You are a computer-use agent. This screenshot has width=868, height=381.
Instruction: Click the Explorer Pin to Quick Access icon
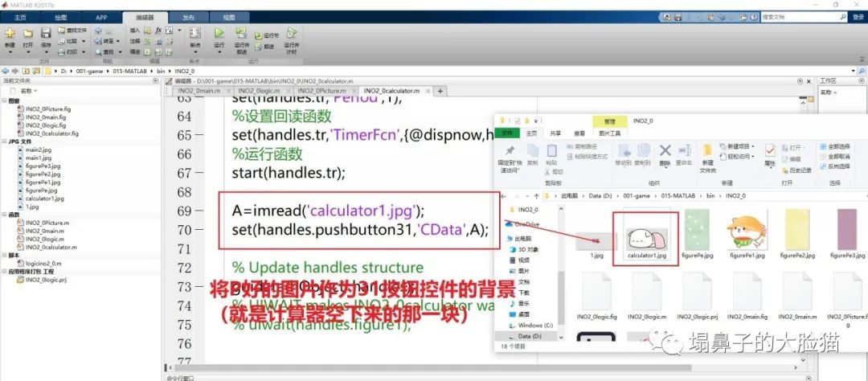point(510,150)
